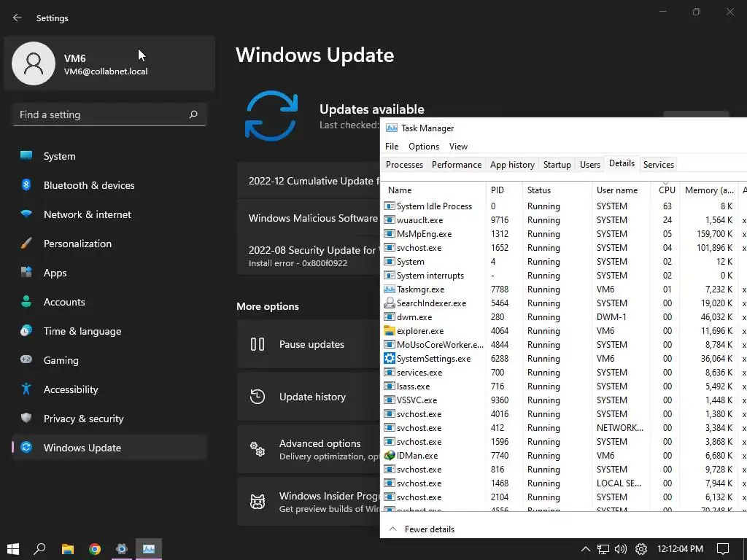Viewport: 747px width, 560px height.
Task: Open Personalization settings
Action: point(109,244)
